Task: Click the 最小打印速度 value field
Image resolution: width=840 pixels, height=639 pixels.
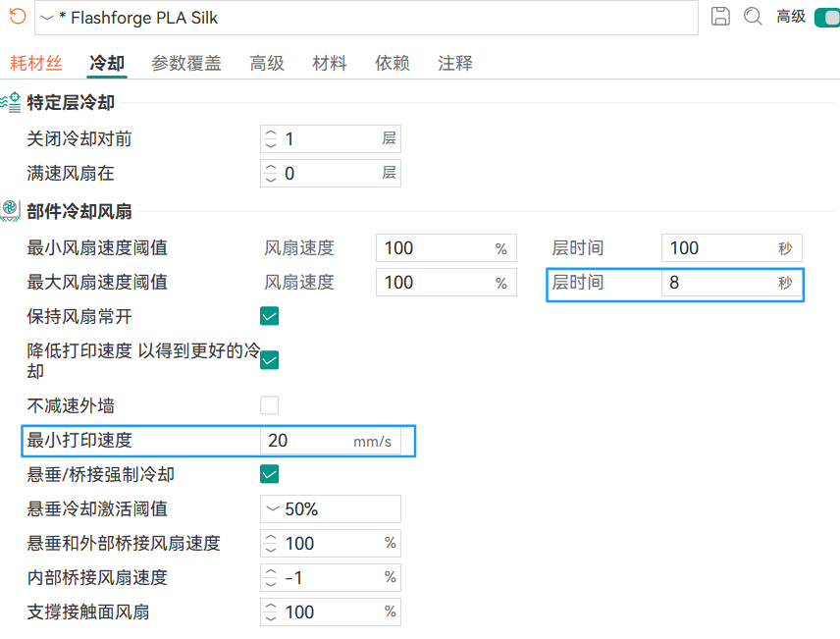Action: click(x=331, y=441)
